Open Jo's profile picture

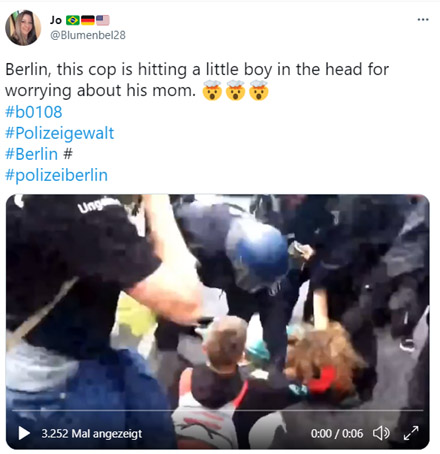[23, 27]
